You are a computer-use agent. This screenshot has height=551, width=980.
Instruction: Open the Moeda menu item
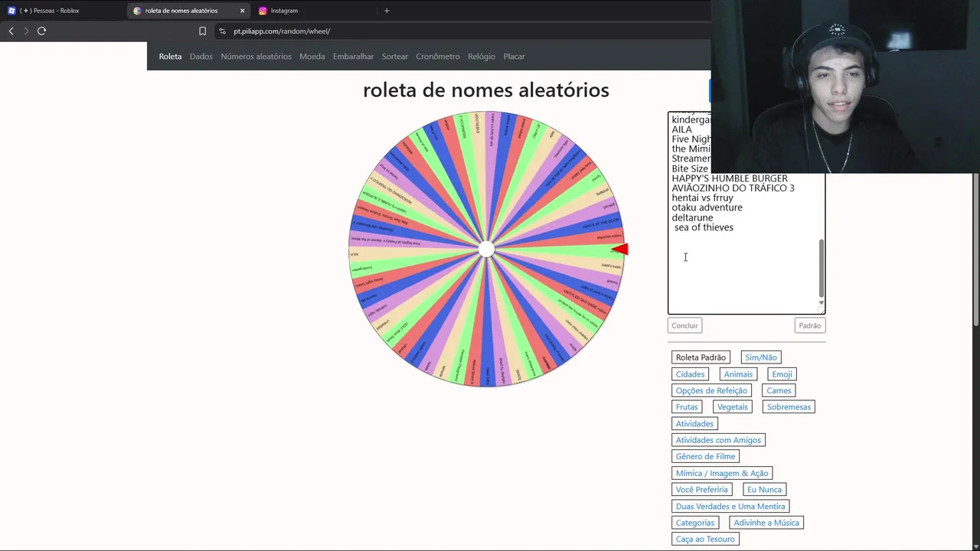pyautogui.click(x=312, y=57)
